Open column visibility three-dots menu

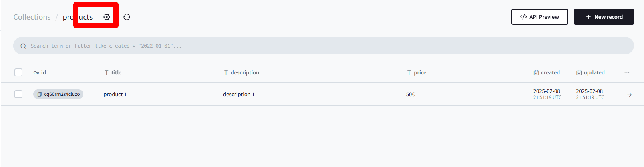point(627,72)
